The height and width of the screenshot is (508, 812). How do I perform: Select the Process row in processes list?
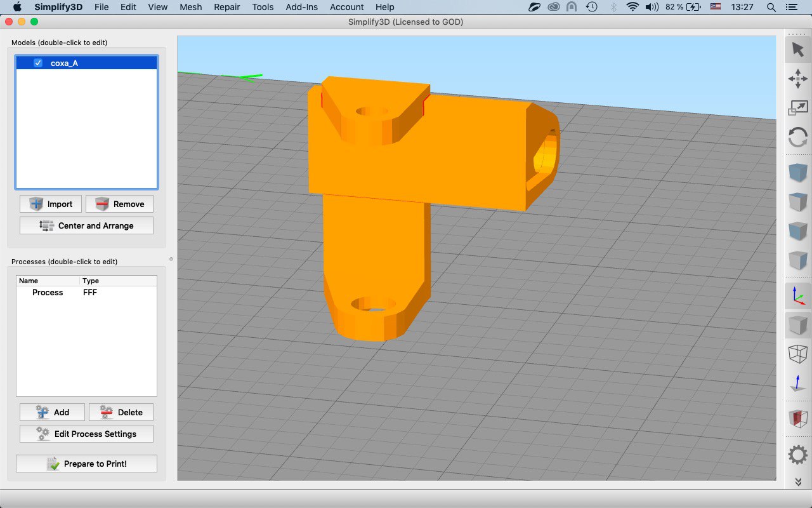coord(86,292)
